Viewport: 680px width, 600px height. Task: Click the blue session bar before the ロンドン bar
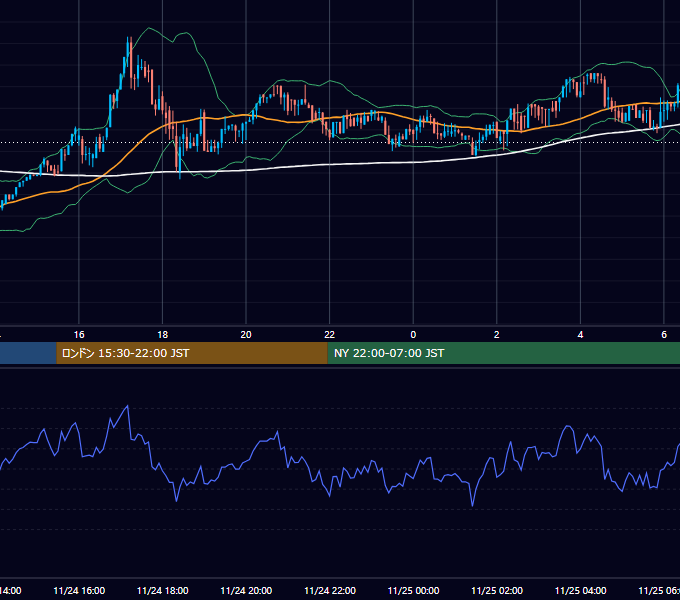(28, 353)
